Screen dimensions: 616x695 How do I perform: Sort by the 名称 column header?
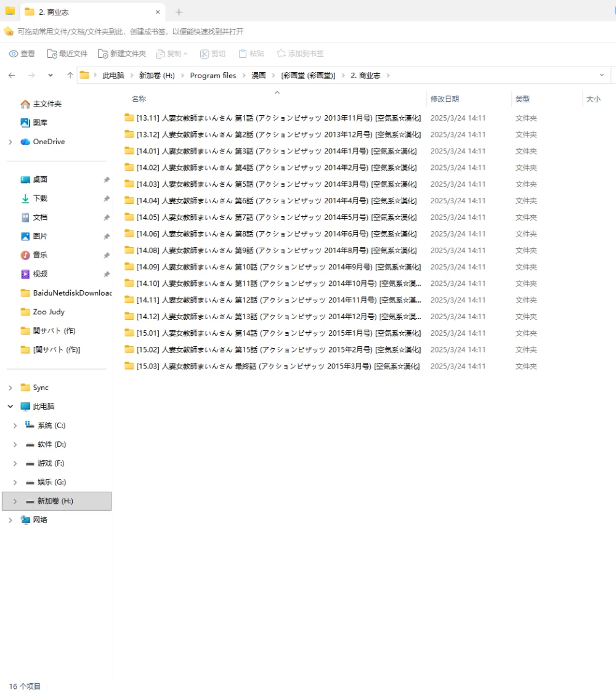pyautogui.click(x=139, y=99)
